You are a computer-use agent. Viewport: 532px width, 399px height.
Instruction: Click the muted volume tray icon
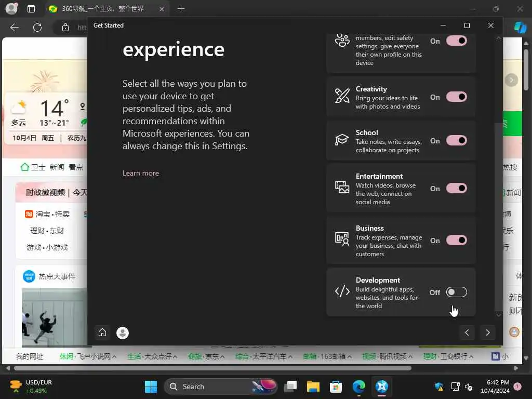click(x=469, y=387)
